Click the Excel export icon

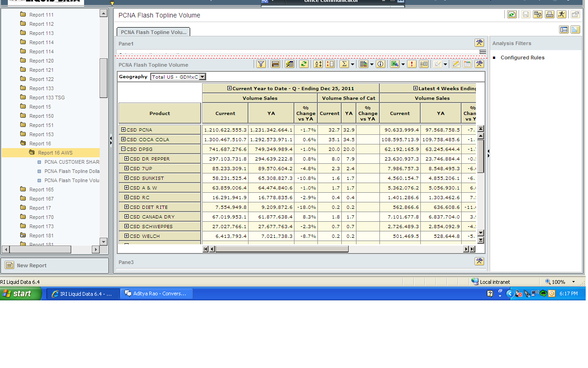coord(395,64)
